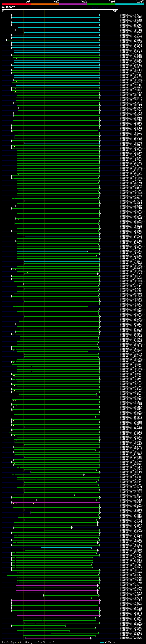Click label UniRef100_B2YI14
Image resolution: width=146 pixels, height=644 pixels.
click(x=131, y=346)
